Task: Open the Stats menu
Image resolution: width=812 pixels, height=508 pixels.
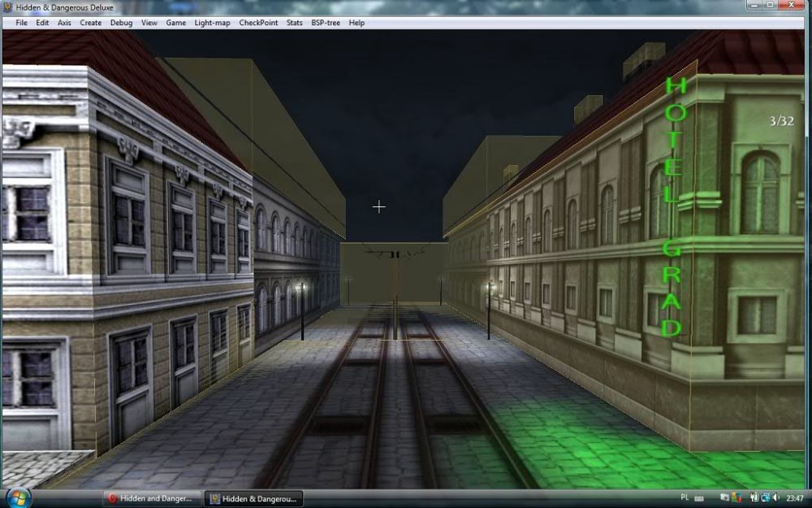Action: tap(294, 23)
